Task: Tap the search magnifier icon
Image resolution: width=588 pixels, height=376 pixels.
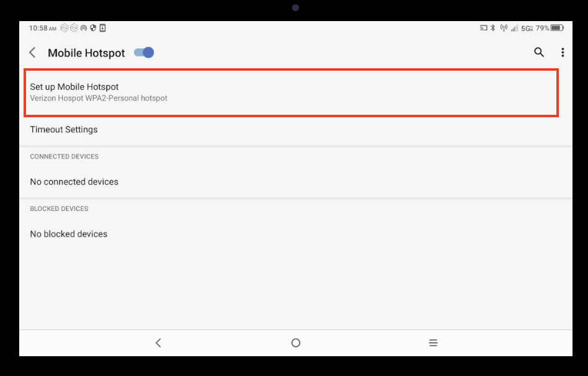Action: [x=539, y=53]
